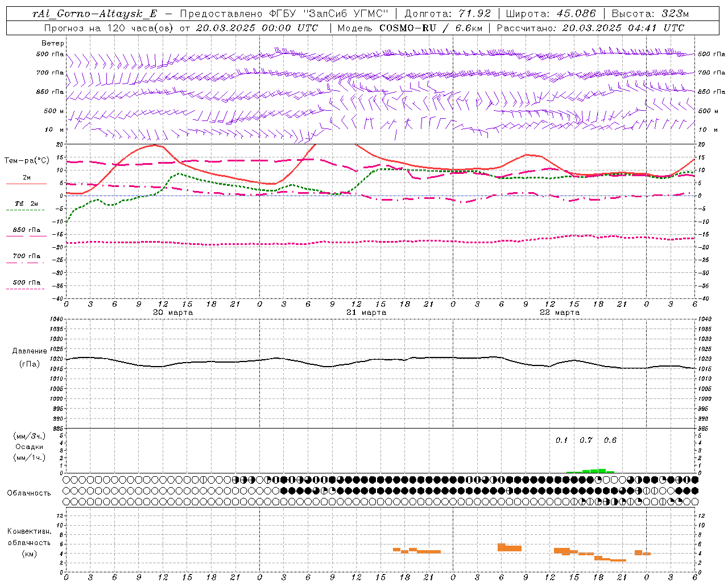Click the 21 марта date label
This screenshot has height=582, width=728.
(x=366, y=313)
